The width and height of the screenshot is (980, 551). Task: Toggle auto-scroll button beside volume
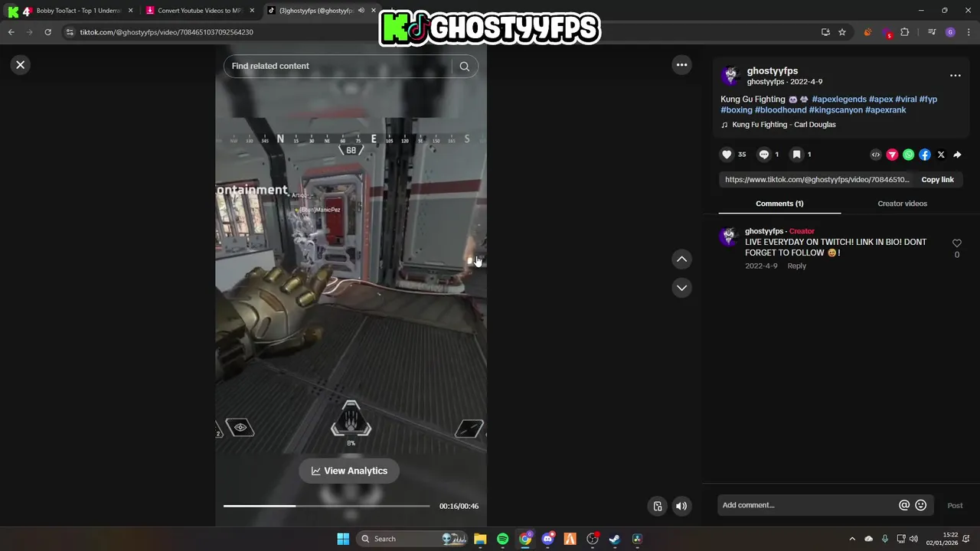click(x=658, y=506)
